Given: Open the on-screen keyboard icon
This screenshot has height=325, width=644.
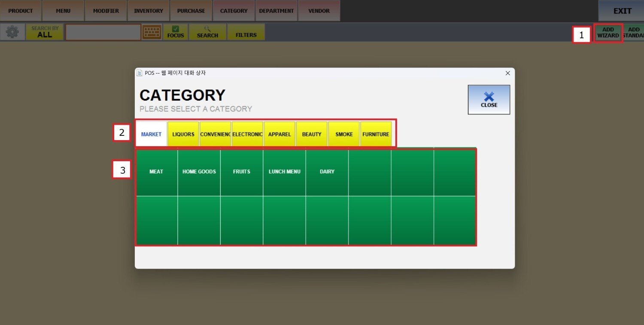Looking at the screenshot, I should click(152, 32).
